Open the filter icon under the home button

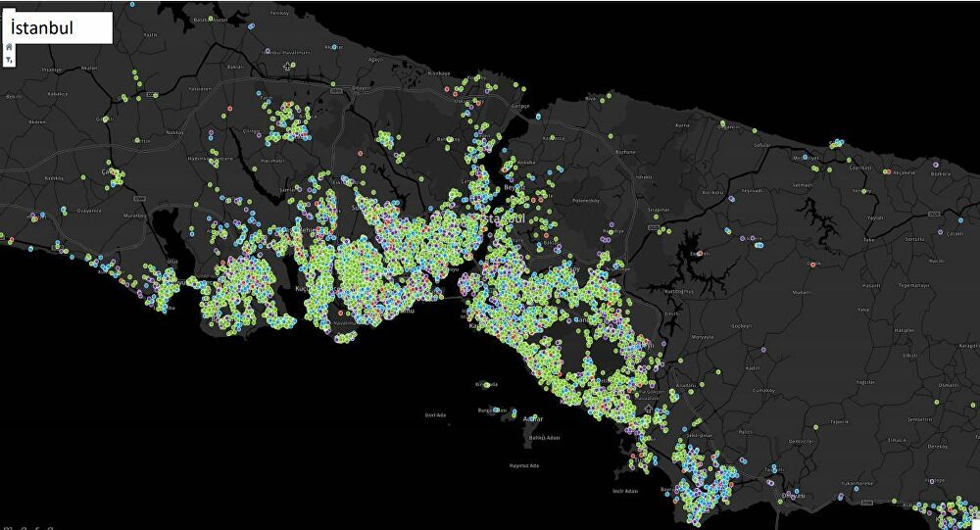[9, 60]
